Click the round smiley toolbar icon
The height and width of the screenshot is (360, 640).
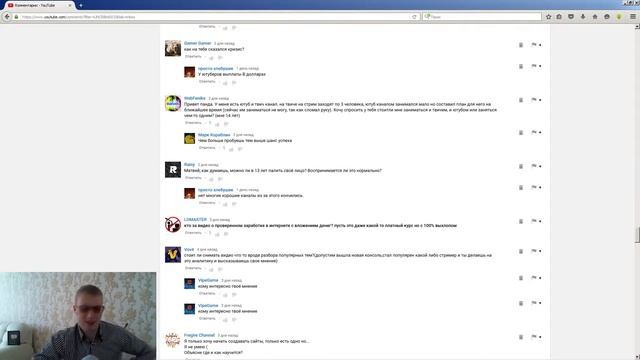click(x=607, y=17)
